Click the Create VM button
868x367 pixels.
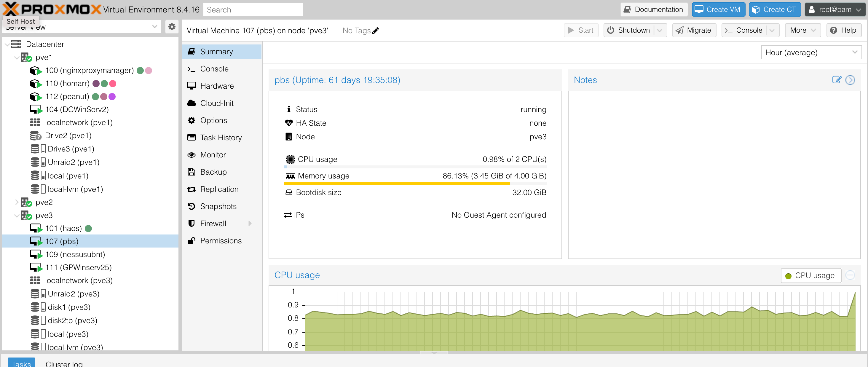click(718, 9)
